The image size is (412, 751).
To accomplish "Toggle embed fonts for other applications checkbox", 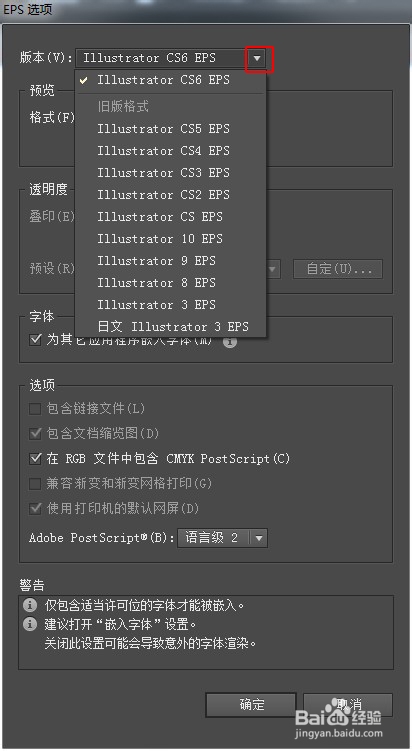I will click(x=35, y=340).
